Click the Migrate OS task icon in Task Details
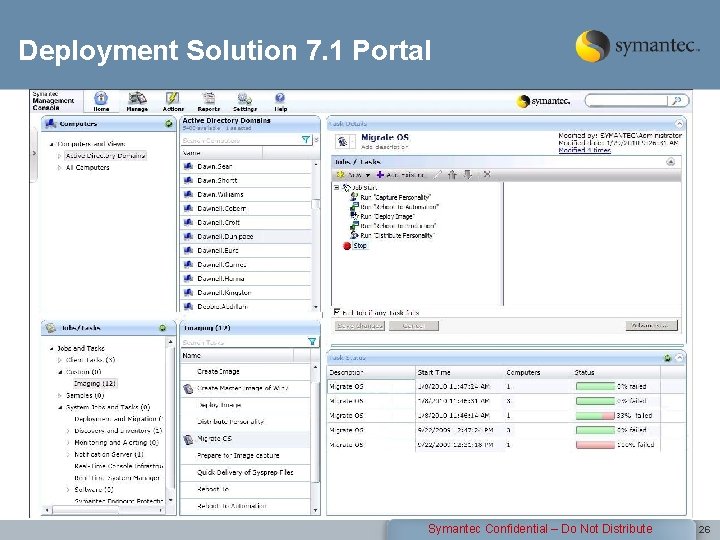This screenshot has height=540, width=720. pos(343,141)
